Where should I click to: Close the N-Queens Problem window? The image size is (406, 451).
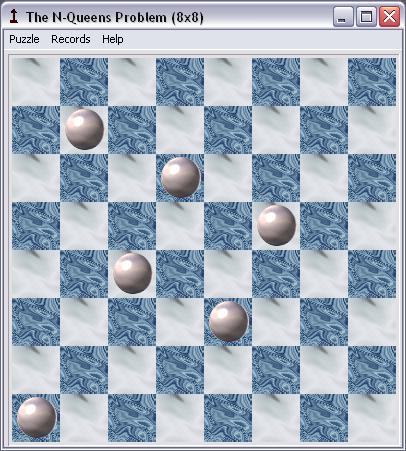(389, 17)
